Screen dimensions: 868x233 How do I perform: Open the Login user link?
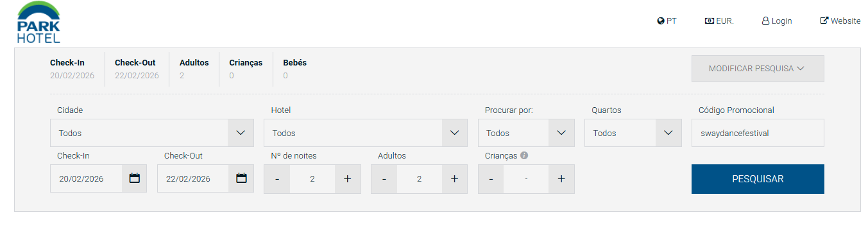click(776, 21)
